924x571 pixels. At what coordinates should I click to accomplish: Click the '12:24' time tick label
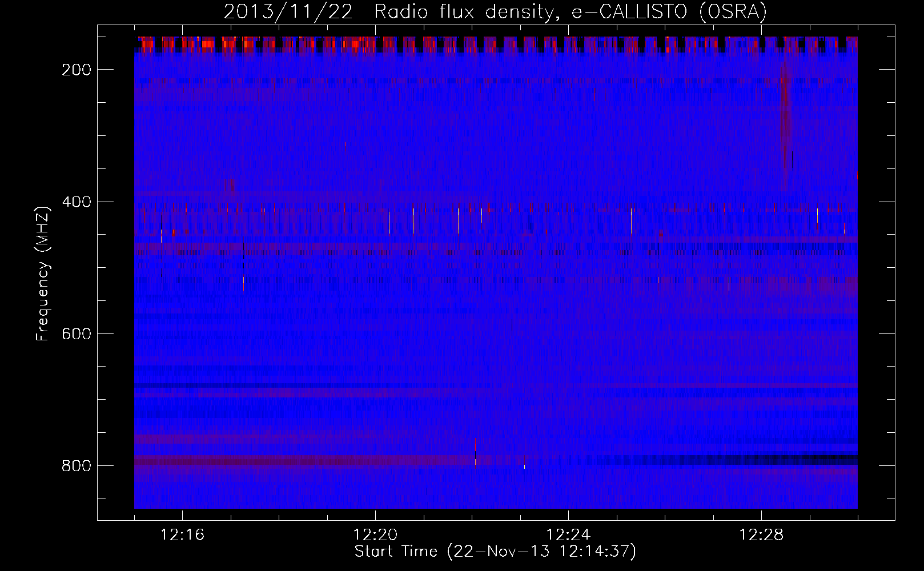[569, 535]
